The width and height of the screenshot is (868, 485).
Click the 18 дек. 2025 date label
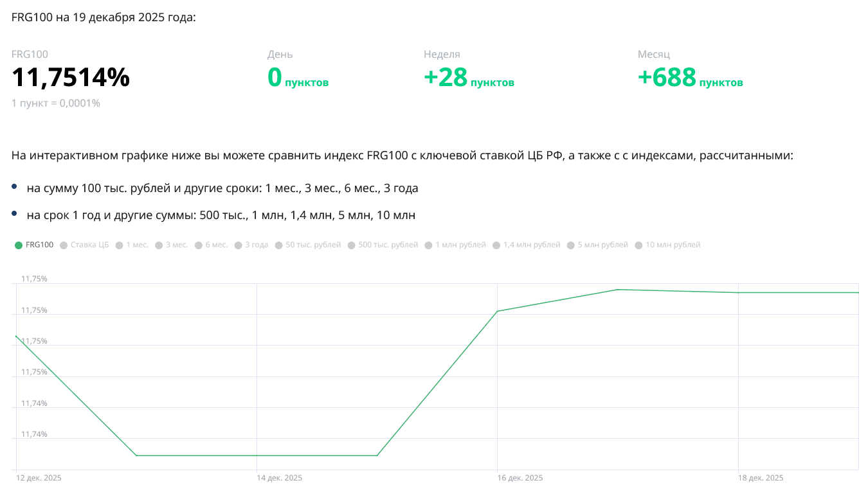tap(761, 478)
